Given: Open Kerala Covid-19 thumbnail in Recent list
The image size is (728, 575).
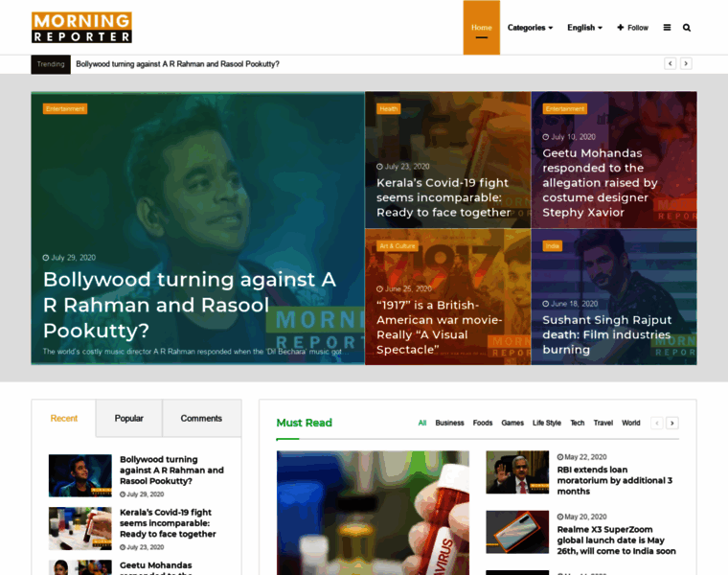Looking at the screenshot, I should 80,529.
